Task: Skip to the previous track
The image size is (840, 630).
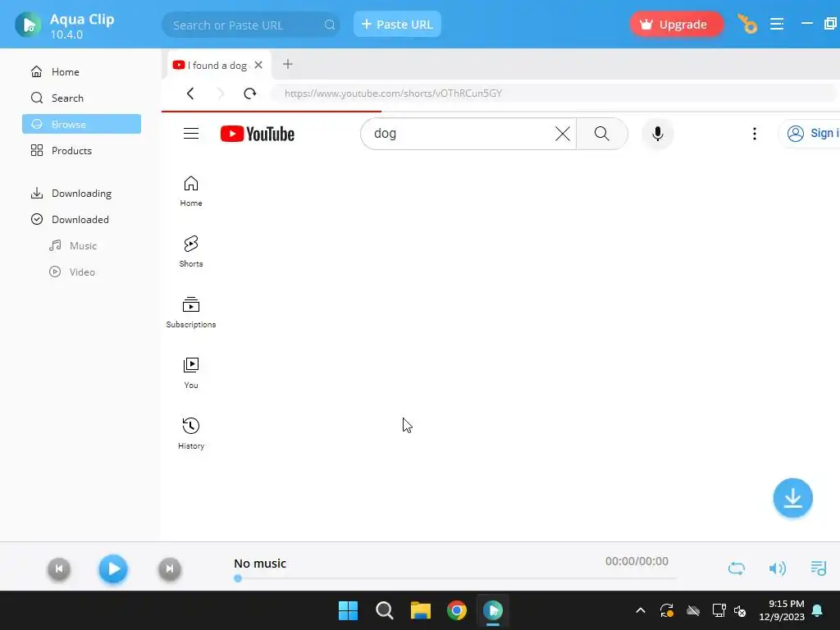Action: click(x=59, y=568)
